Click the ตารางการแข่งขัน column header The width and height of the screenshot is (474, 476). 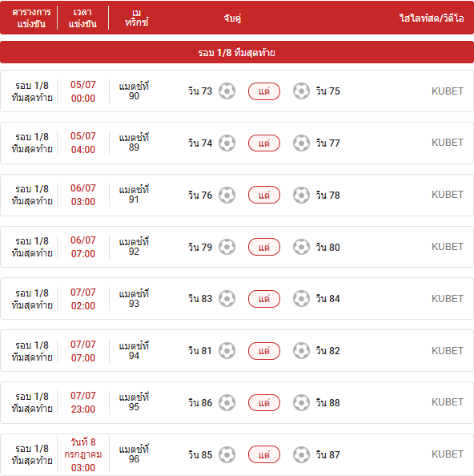coord(31,18)
